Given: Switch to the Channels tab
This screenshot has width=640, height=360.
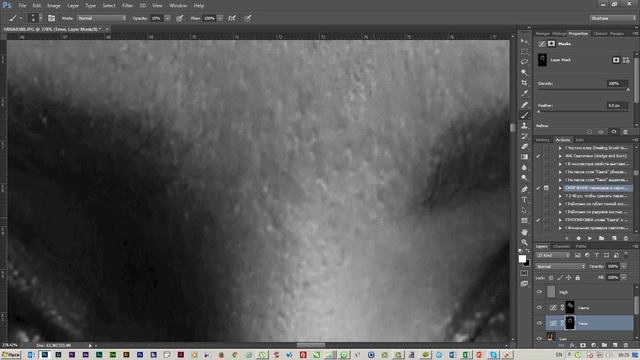Looking at the screenshot, I should click(x=561, y=247).
